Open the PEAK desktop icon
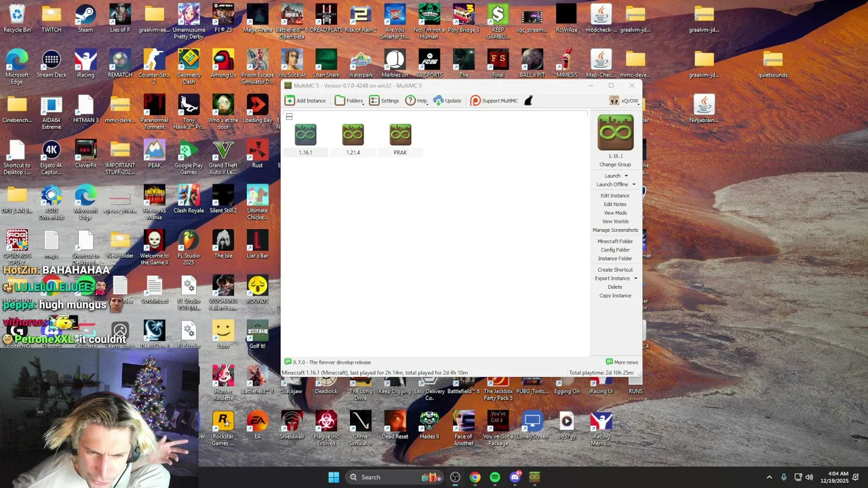868x488 pixels. click(x=154, y=154)
